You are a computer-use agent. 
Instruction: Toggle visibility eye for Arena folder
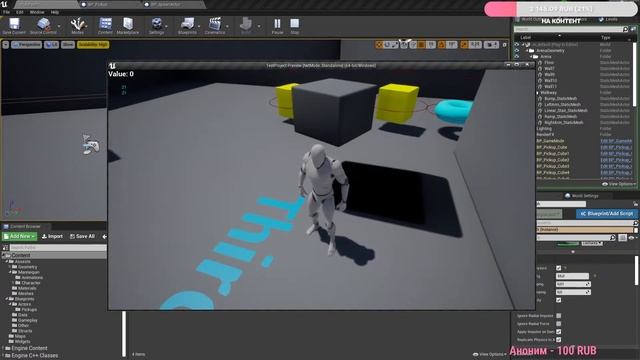tap(517, 56)
